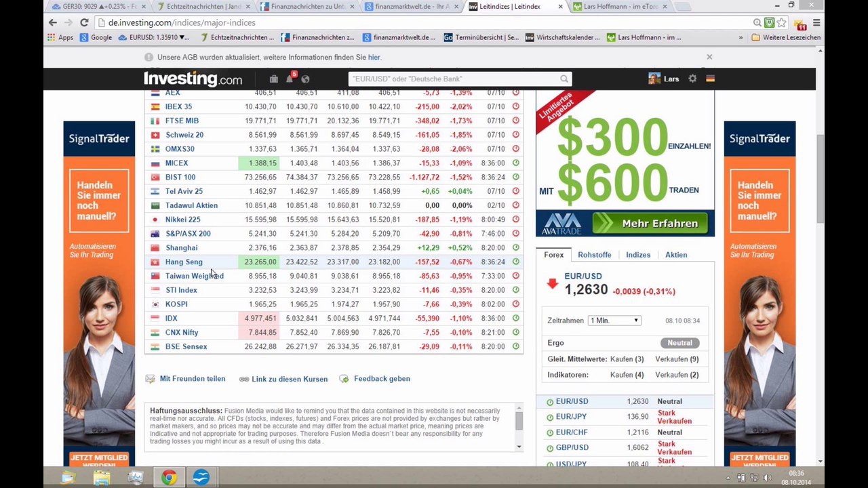
Task: Click the clock icon in the MICEX row
Action: pyautogui.click(x=515, y=163)
